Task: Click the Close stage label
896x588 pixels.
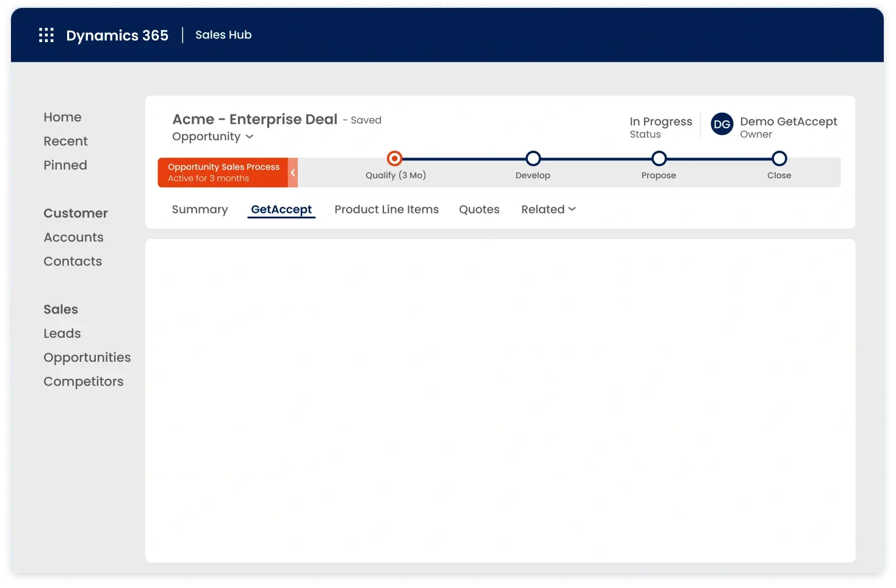Action: 779,175
